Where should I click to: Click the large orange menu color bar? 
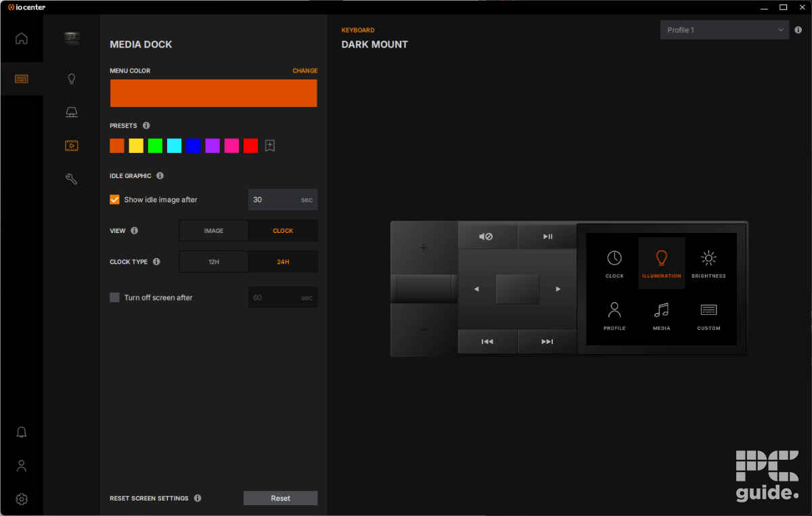coord(214,93)
